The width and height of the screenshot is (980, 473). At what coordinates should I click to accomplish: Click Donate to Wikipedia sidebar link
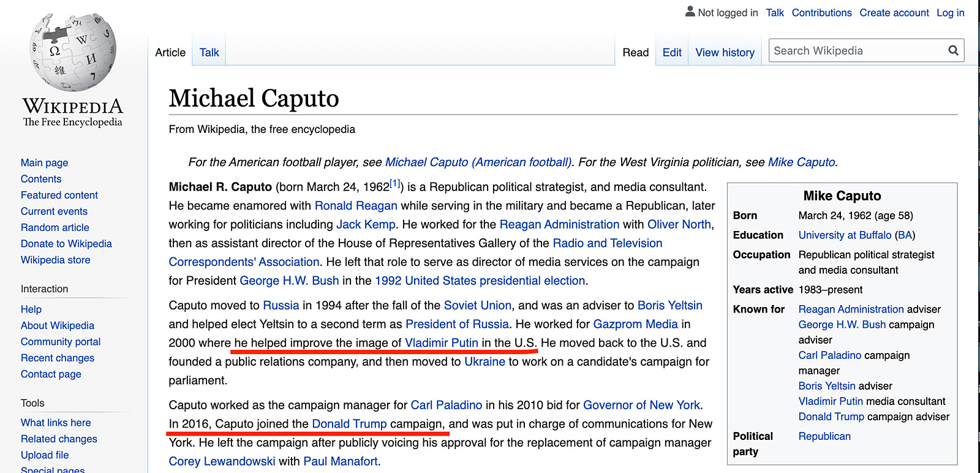66,243
